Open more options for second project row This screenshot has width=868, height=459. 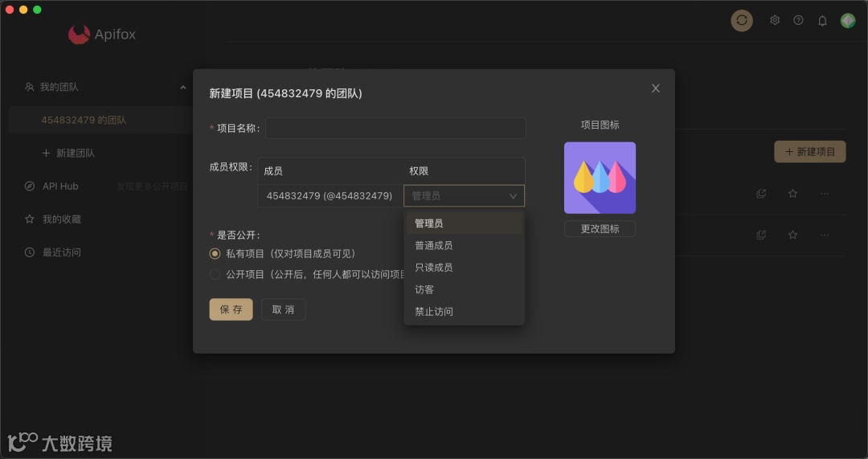point(825,236)
